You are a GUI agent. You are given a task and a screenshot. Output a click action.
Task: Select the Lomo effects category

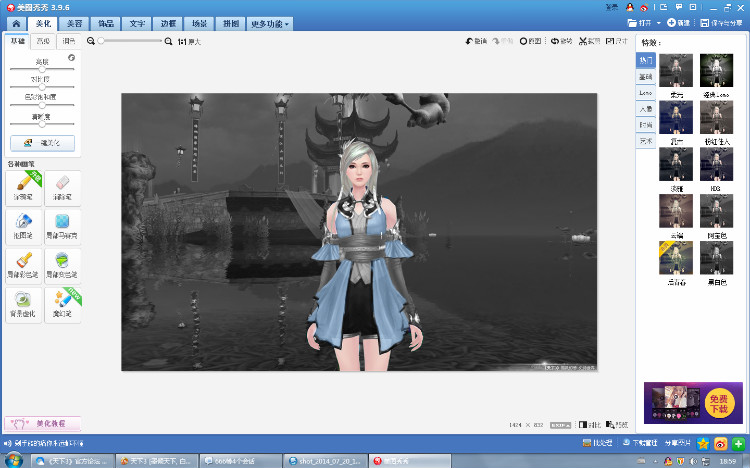coord(646,93)
